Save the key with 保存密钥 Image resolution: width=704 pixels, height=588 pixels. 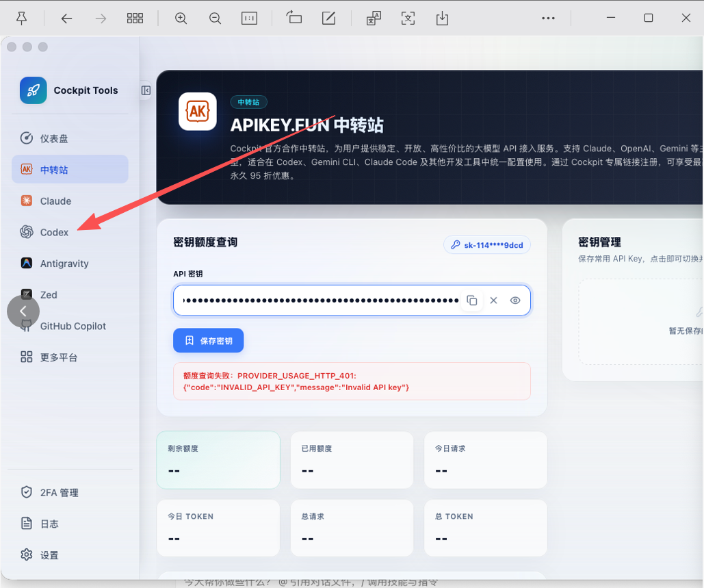tap(208, 340)
